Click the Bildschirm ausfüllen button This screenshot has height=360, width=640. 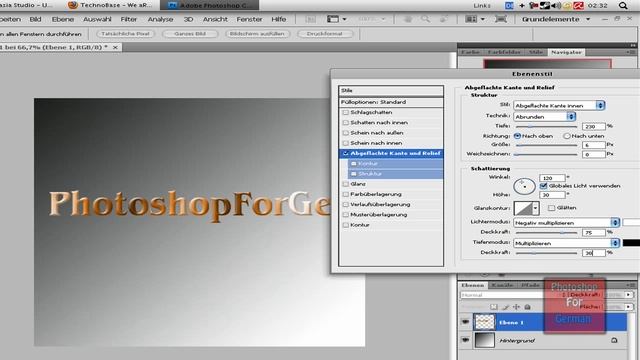[257, 34]
